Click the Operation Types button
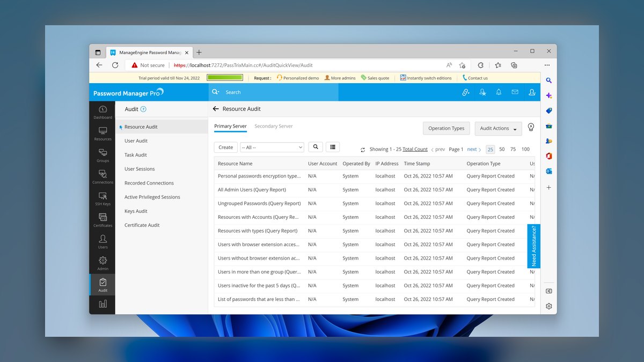The width and height of the screenshot is (644, 362). coord(447,129)
